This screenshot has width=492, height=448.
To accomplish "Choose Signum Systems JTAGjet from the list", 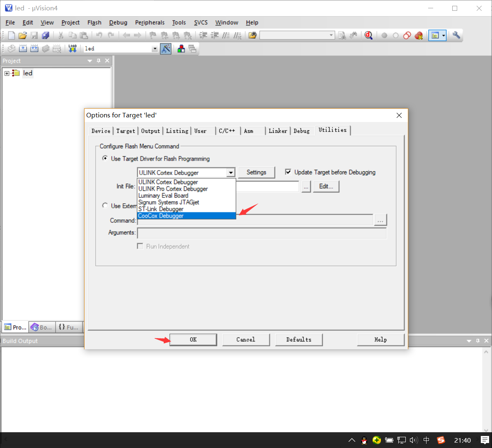I will click(x=187, y=202).
